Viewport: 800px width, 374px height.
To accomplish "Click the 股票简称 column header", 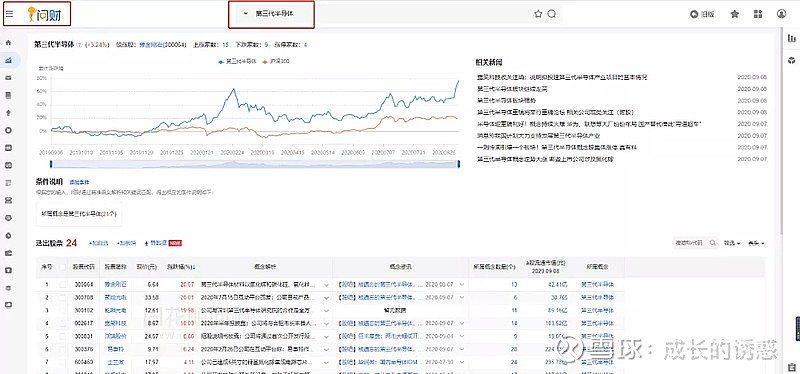I will pos(115,267).
